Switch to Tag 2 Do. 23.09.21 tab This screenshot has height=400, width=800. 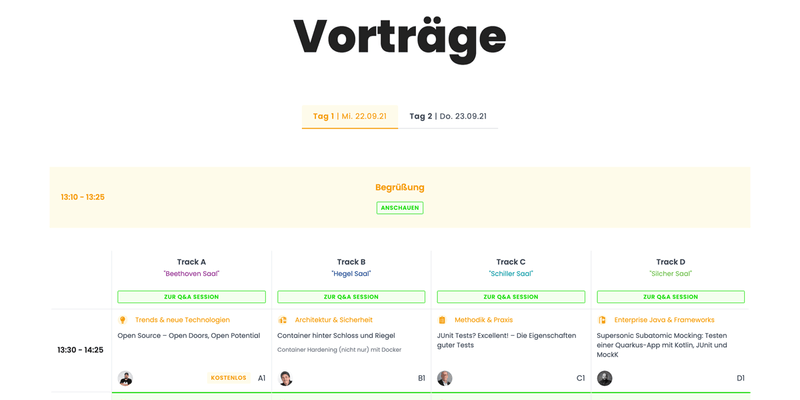(448, 116)
